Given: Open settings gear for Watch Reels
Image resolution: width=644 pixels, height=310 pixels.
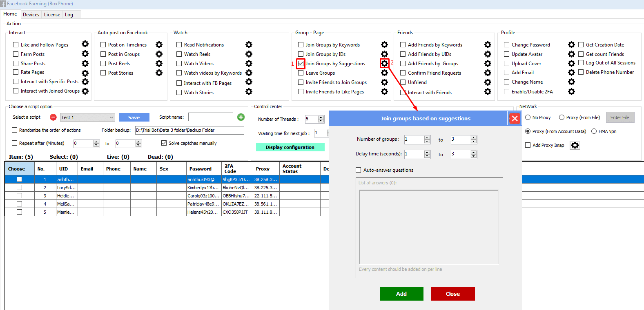Looking at the screenshot, I should tap(249, 54).
